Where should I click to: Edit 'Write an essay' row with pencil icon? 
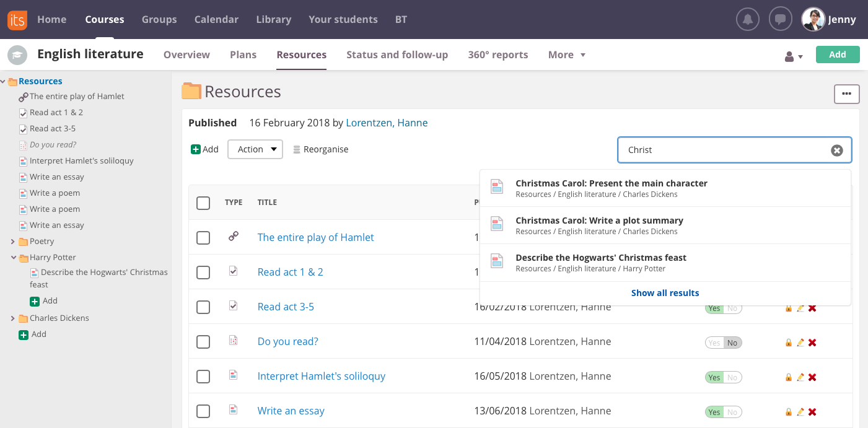click(x=800, y=412)
